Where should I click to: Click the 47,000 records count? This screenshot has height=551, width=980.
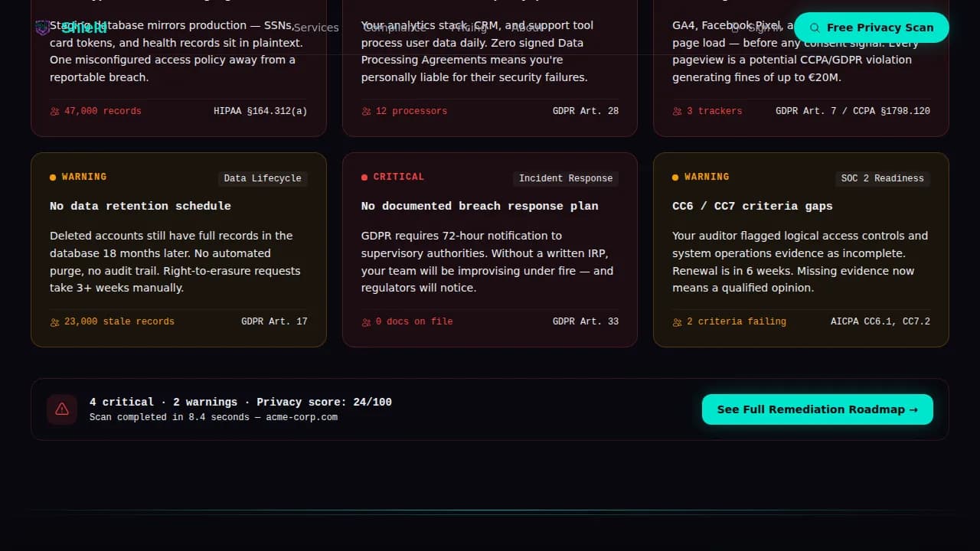[x=103, y=111]
